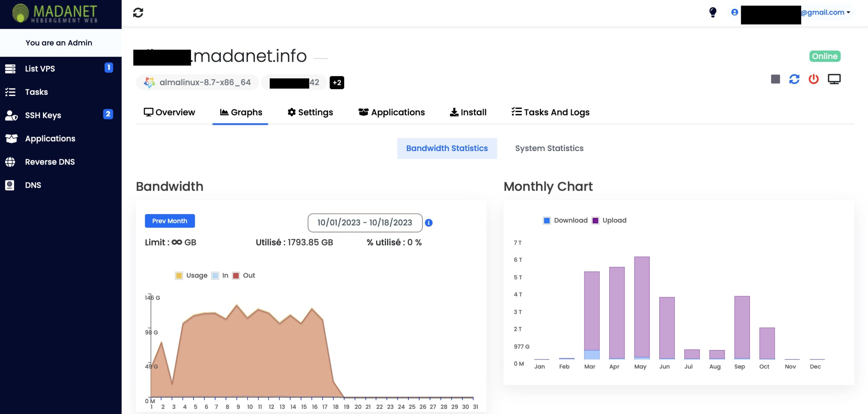Click the SSH Keys count badge 2

coord(108,114)
